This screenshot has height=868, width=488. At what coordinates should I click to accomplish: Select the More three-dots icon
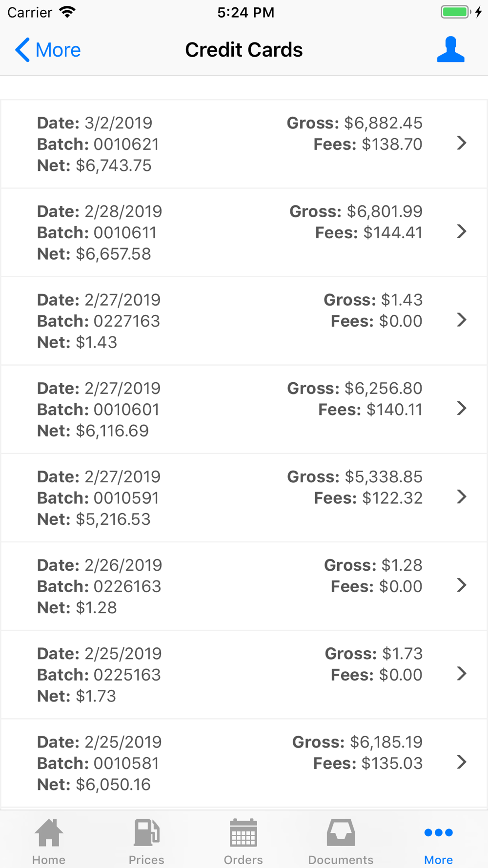pos(438,833)
